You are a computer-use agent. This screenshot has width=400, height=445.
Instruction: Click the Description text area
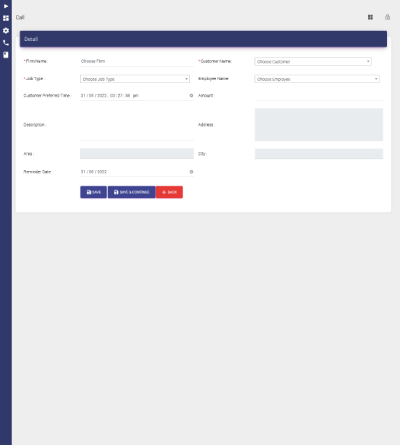[137, 124]
